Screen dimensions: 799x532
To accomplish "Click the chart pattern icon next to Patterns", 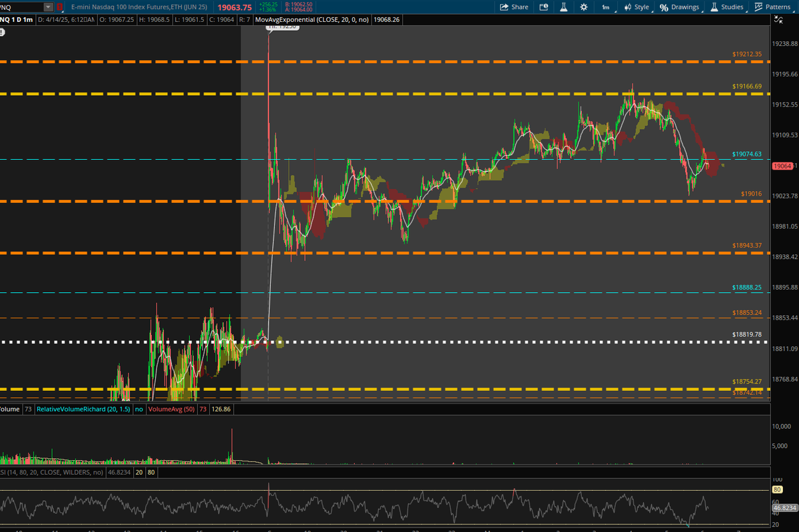I will click(758, 7).
